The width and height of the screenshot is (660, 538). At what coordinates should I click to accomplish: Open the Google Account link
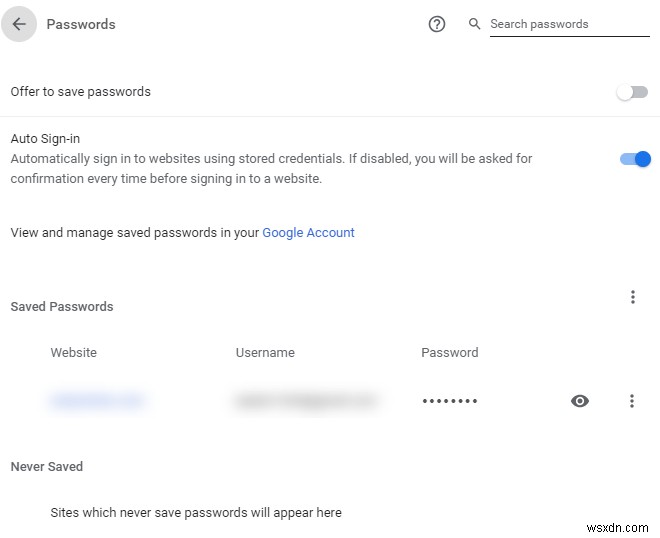[x=308, y=233]
